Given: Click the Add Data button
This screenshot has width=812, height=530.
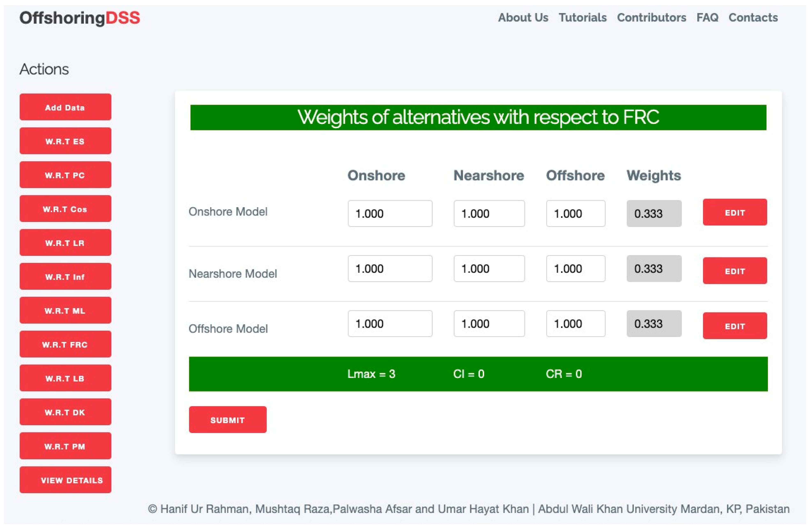Looking at the screenshot, I should click(65, 107).
